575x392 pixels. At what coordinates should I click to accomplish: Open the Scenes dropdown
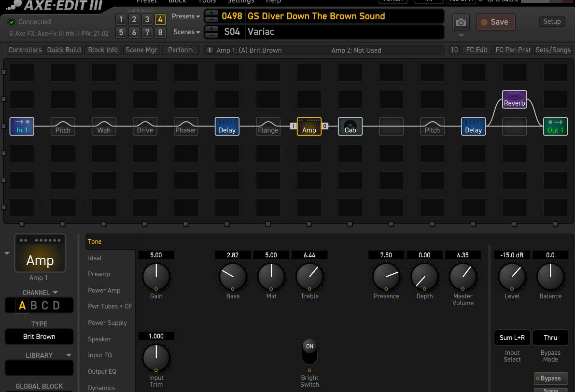click(187, 32)
